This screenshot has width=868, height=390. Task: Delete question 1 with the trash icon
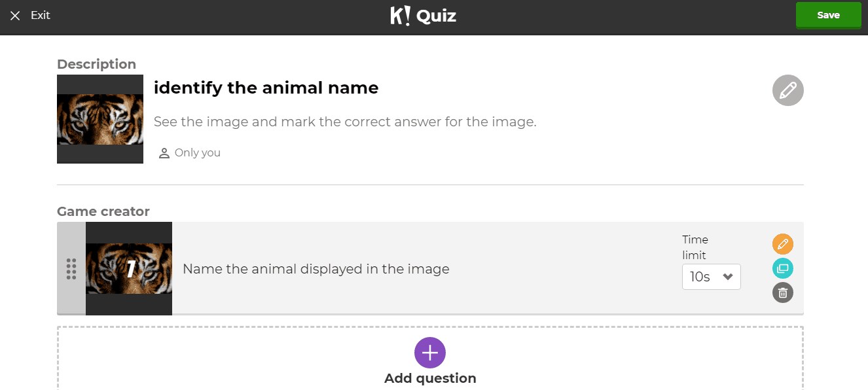click(x=782, y=292)
